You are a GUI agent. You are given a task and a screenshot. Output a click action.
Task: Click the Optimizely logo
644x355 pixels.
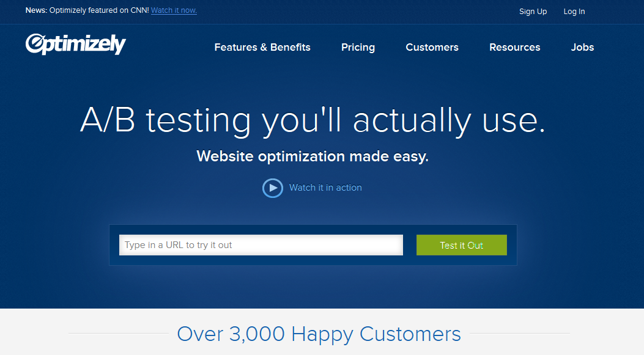coord(75,45)
